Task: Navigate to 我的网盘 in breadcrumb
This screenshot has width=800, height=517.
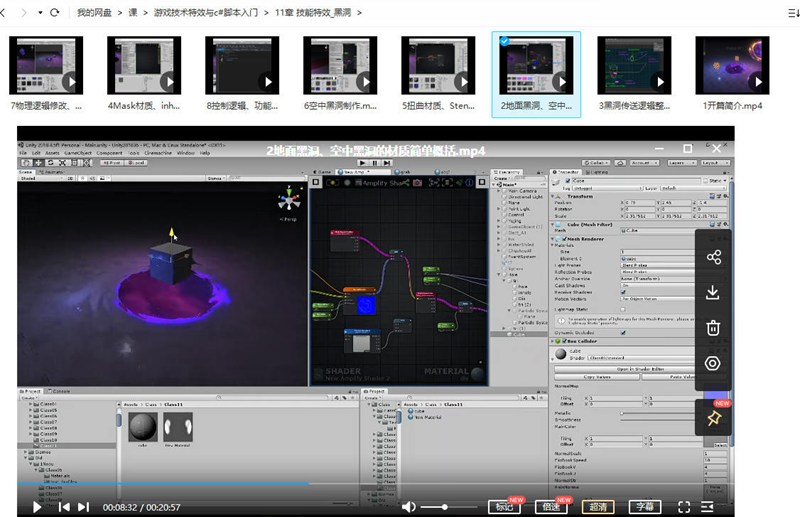Action: tap(96, 14)
